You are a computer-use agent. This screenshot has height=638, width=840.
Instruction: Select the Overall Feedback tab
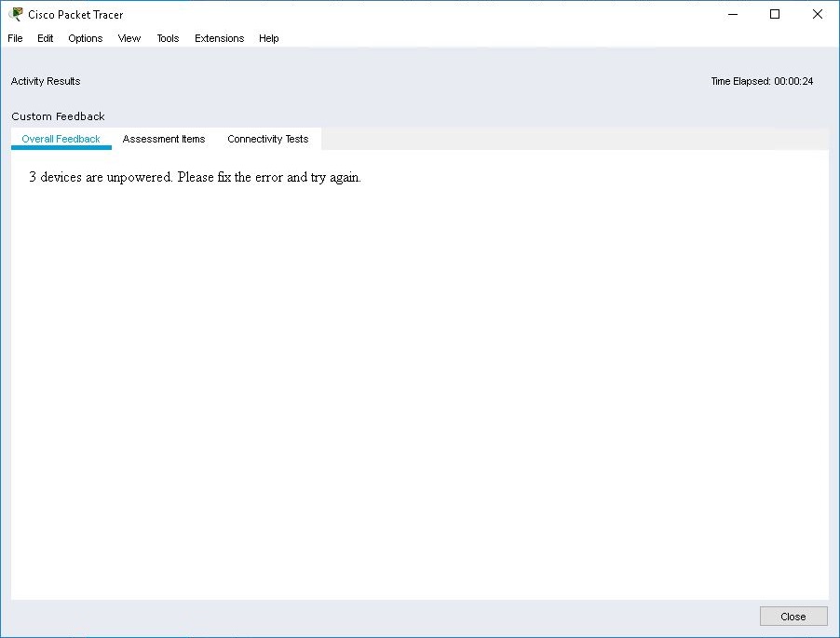[x=61, y=139]
